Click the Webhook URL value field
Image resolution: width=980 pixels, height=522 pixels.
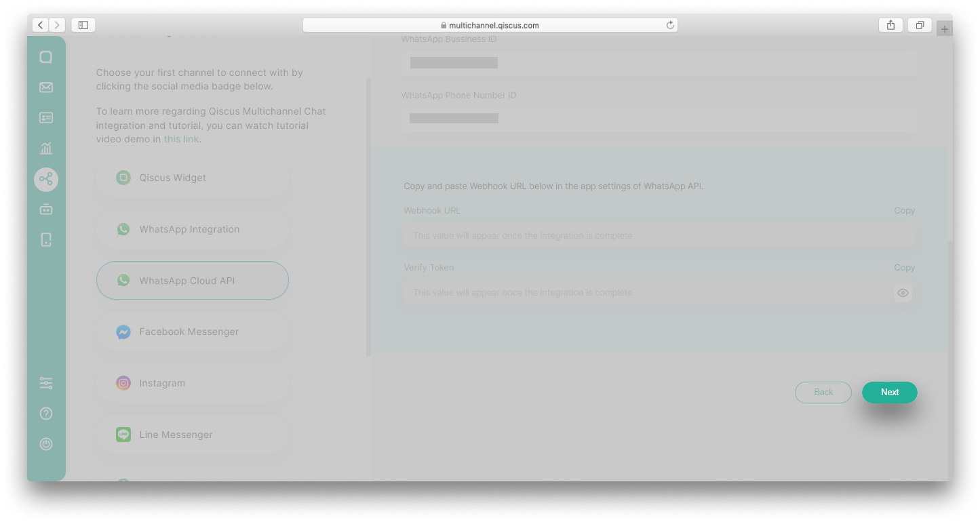(659, 236)
